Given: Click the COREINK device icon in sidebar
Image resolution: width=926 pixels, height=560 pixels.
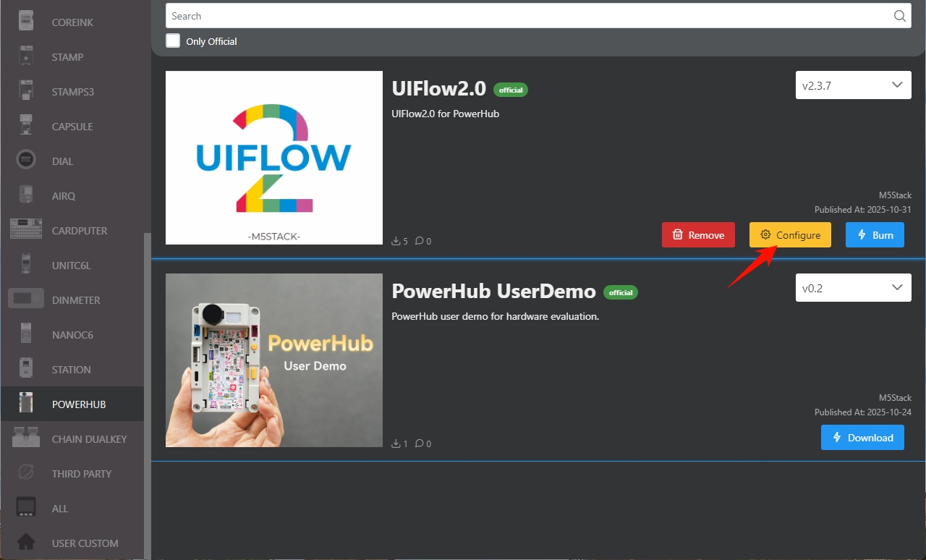Looking at the screenshot, I should click(x=26, y=22).
